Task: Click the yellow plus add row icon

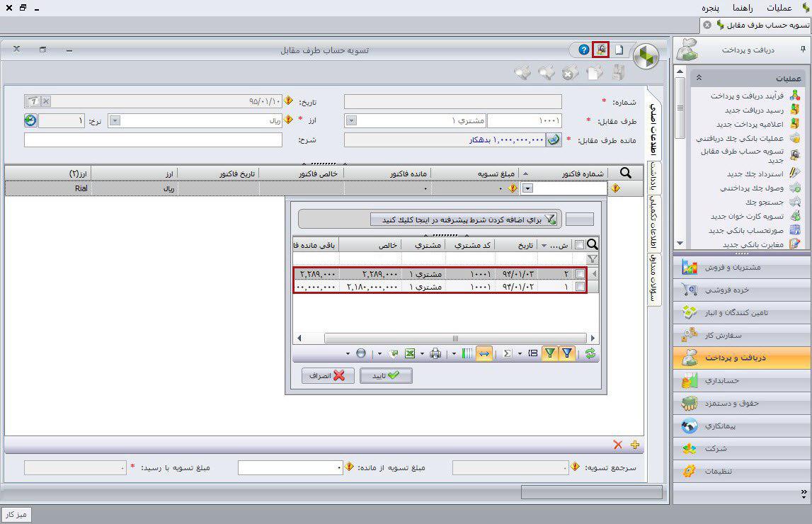Action: (635, 445)
